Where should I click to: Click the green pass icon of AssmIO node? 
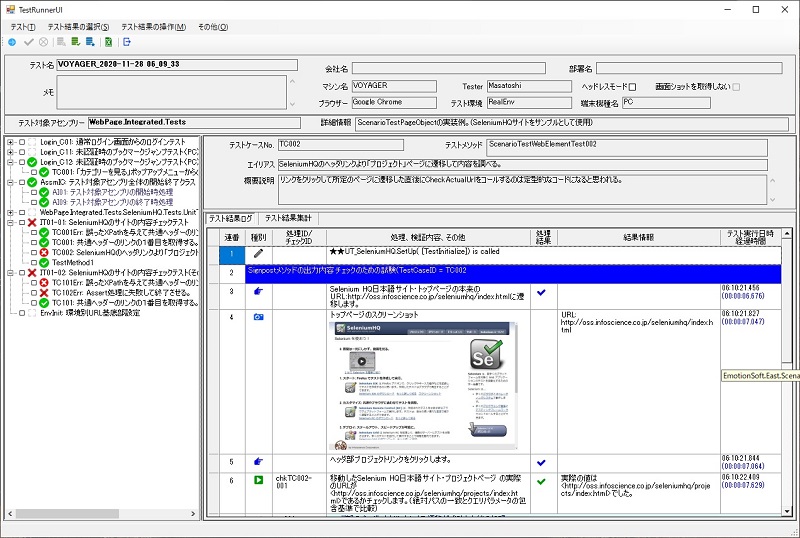click(32, 182)
